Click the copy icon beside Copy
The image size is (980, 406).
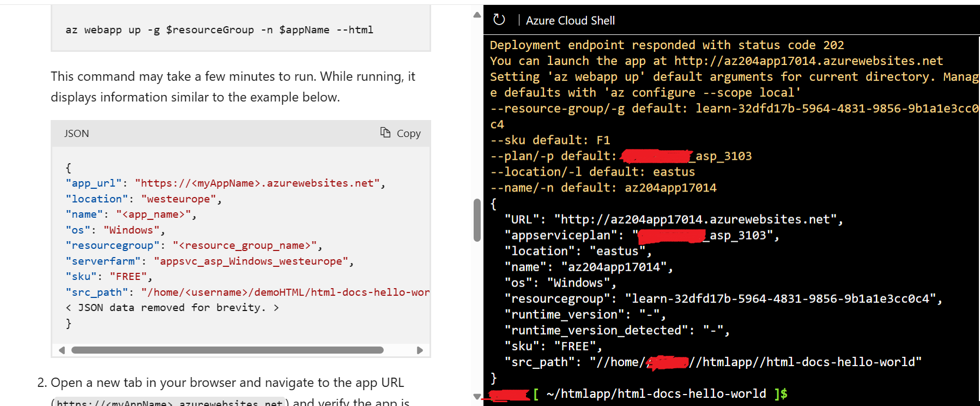385,133
